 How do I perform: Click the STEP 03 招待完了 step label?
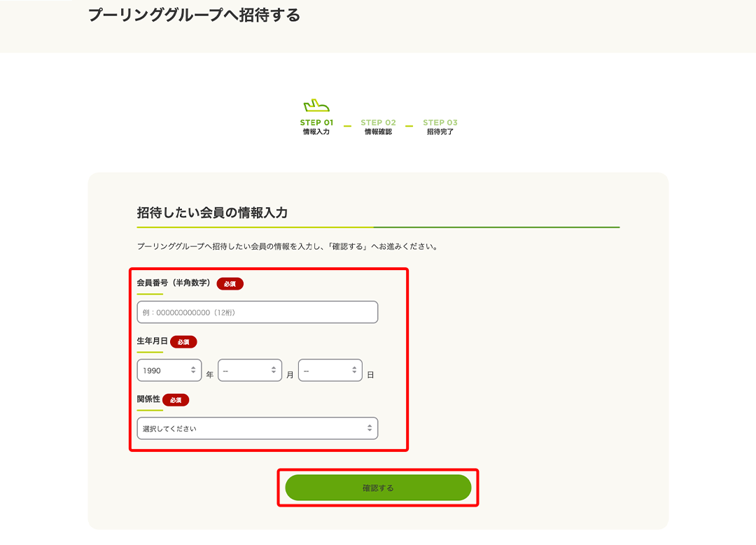[x=440, y=127]
